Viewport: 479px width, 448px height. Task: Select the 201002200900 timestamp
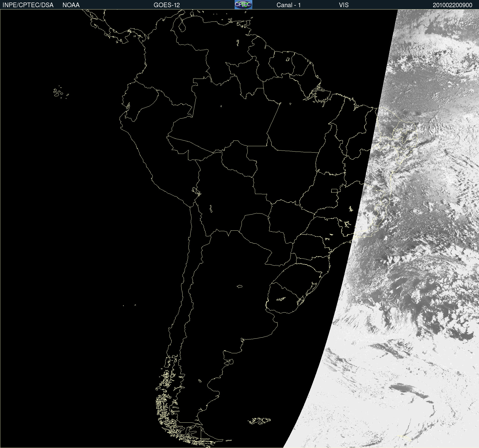(x=452, y=5)
